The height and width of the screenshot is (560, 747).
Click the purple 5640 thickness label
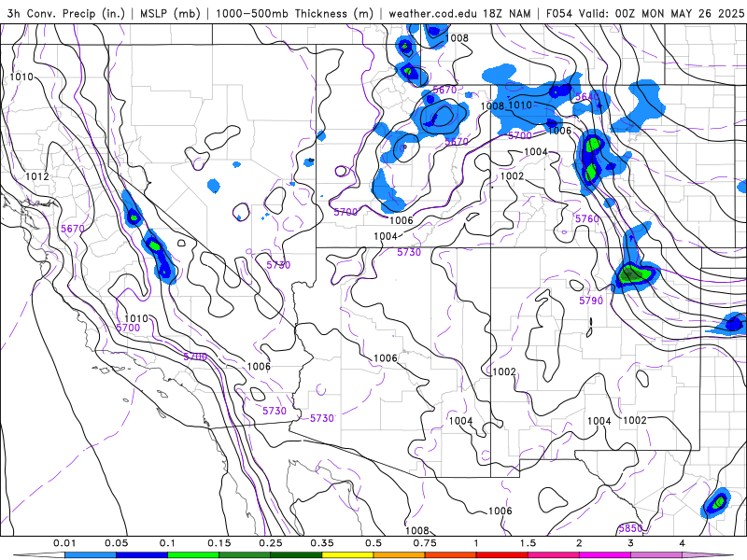click(586, 97)
